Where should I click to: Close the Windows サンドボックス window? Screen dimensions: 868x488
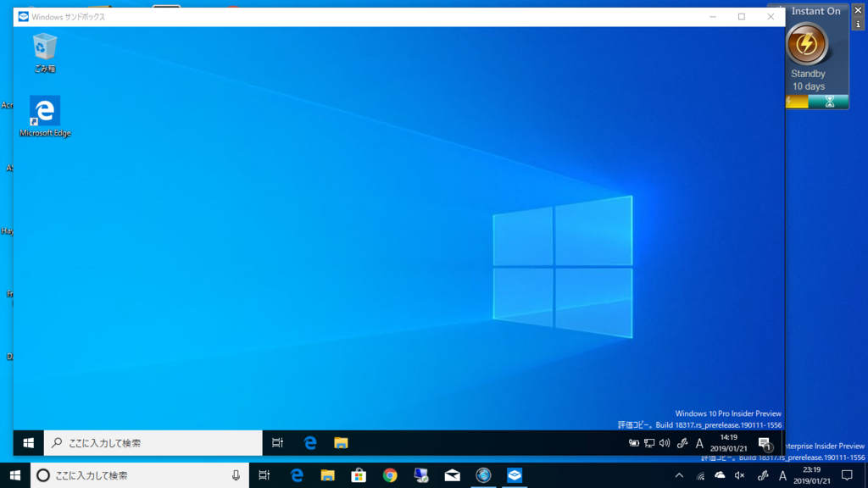pyautogui.click(x=771, y=17)
